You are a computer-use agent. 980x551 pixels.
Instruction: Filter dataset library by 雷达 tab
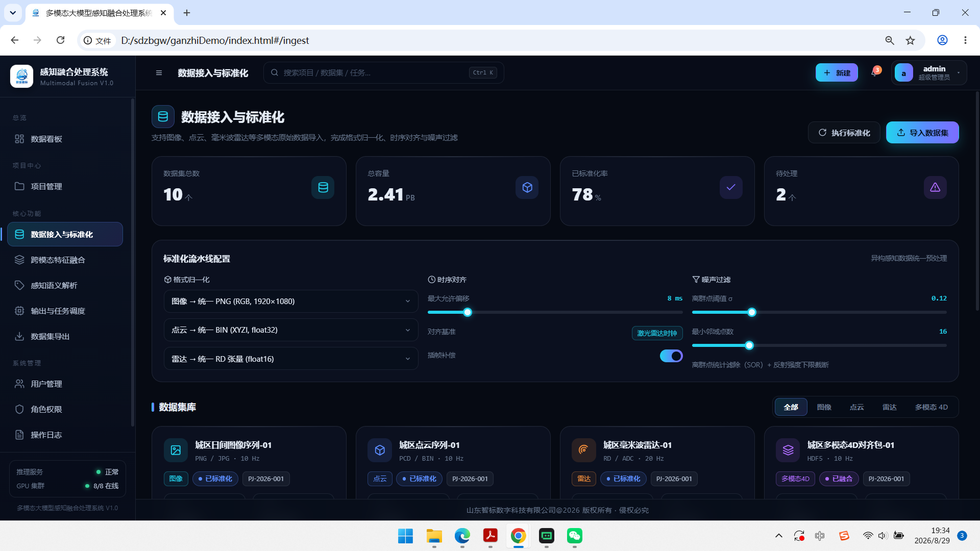[889, 407]
